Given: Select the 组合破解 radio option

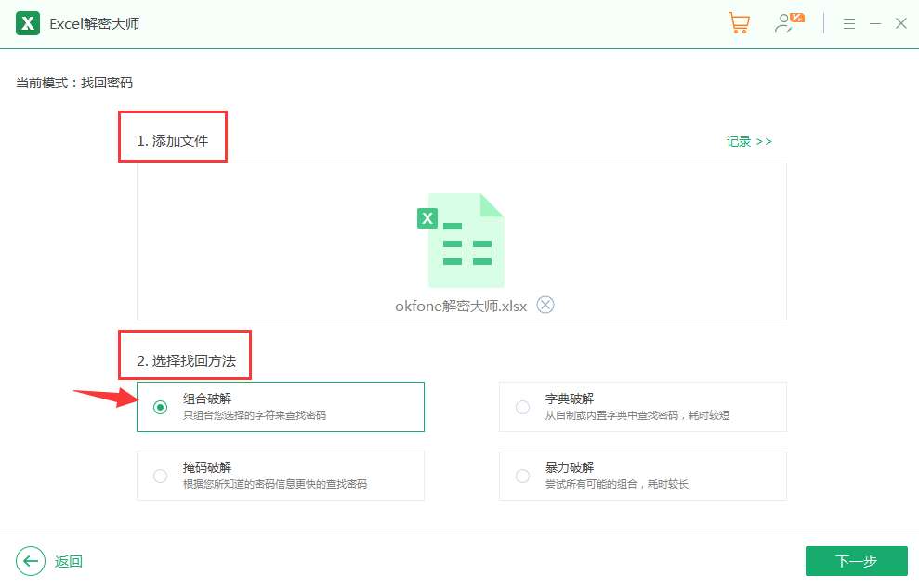Looking at the screenshot, I should (160, 407).
